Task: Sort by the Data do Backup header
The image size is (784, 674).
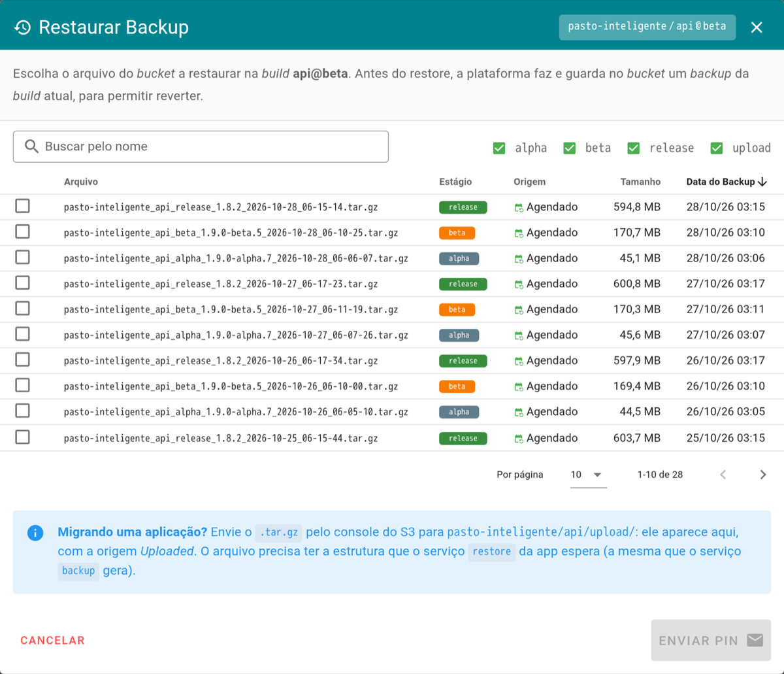Action: click(721, 182)
